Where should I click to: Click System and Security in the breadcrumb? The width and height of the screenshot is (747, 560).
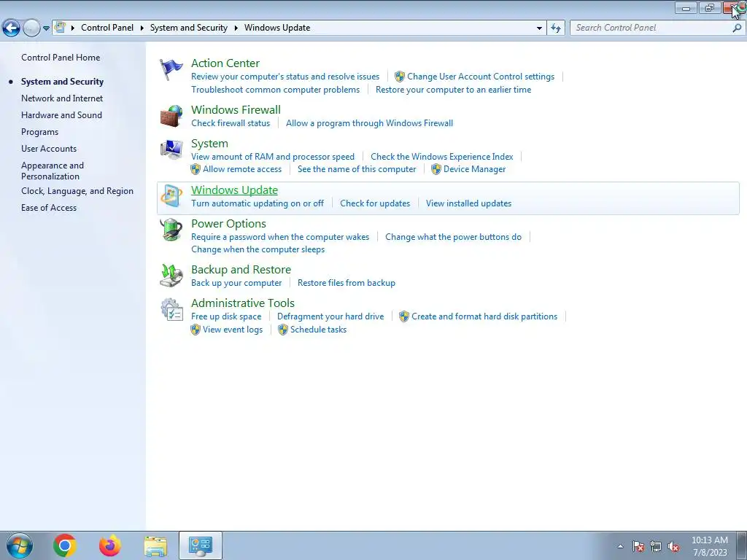click(189, 28)
